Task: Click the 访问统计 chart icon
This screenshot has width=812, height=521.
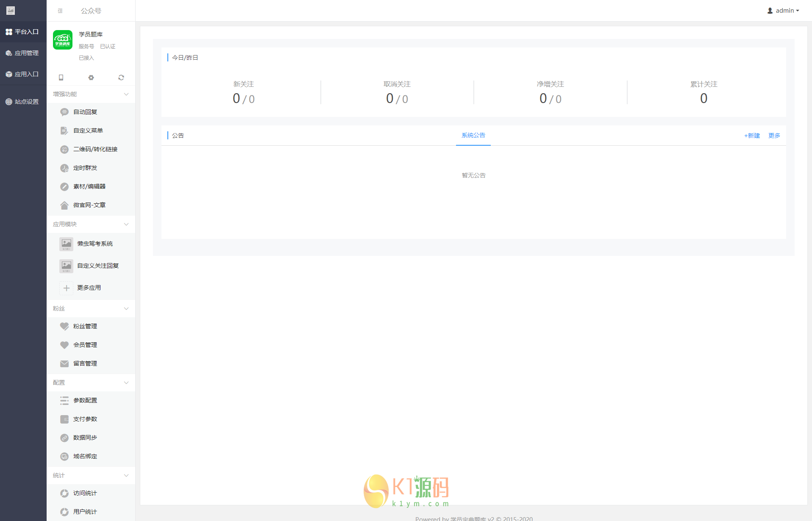Action: pyautogui.click(x=64, y=493)
